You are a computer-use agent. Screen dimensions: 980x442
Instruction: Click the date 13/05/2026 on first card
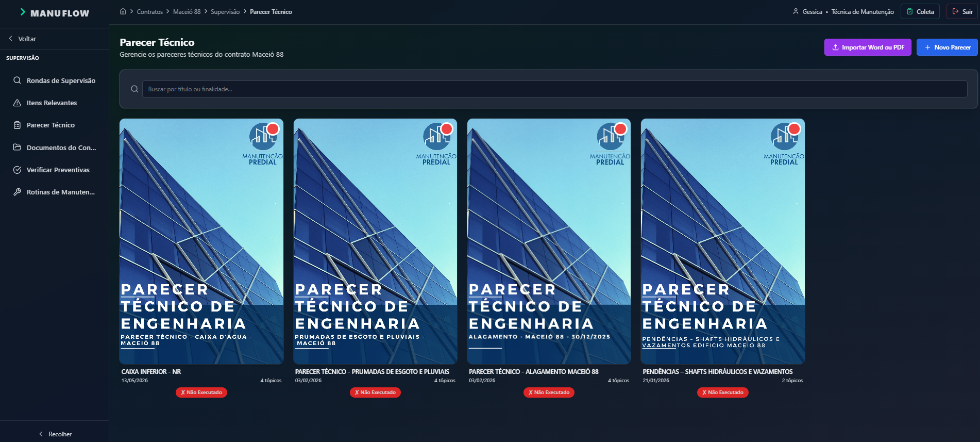pos(134,381)
